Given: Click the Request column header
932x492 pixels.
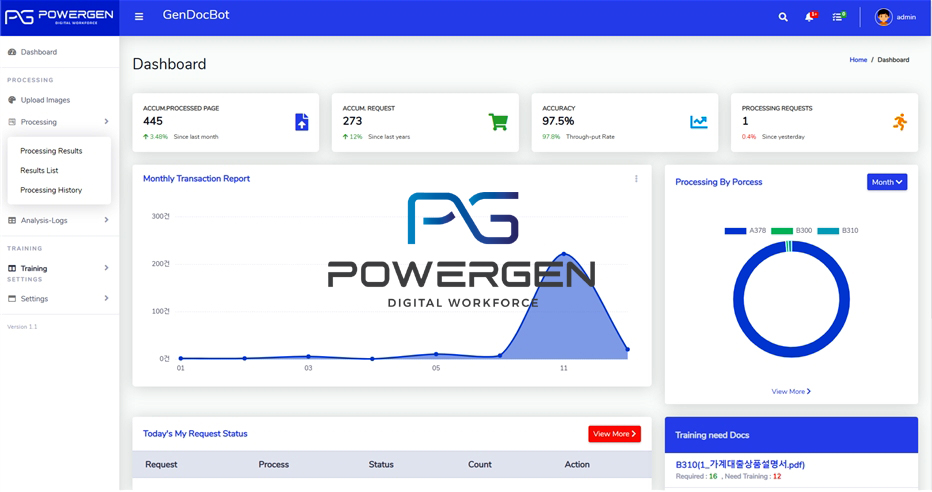Looking at the screenshot, I should (x=161, y=465).
